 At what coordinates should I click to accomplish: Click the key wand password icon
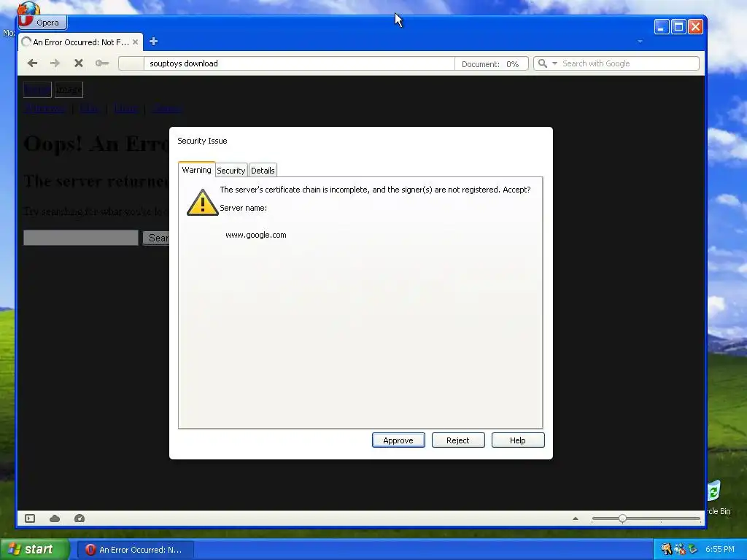coord(102,63)
